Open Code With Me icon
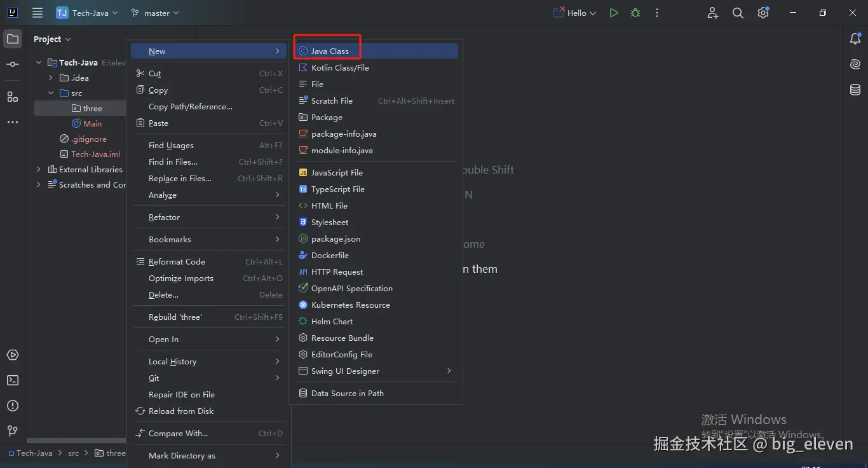The width and height of the screenshot is (868, 468). pyautogui.click(x=713, y=13)
